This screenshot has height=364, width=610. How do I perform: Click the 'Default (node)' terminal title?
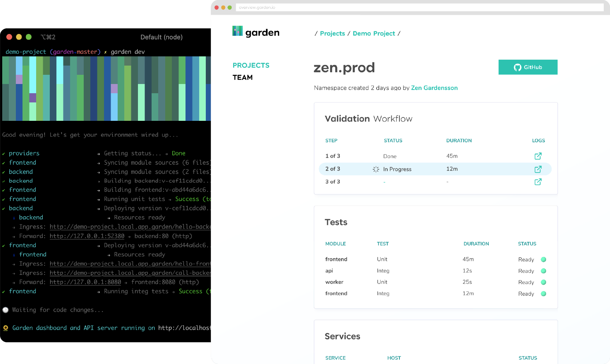pos(162,37)
